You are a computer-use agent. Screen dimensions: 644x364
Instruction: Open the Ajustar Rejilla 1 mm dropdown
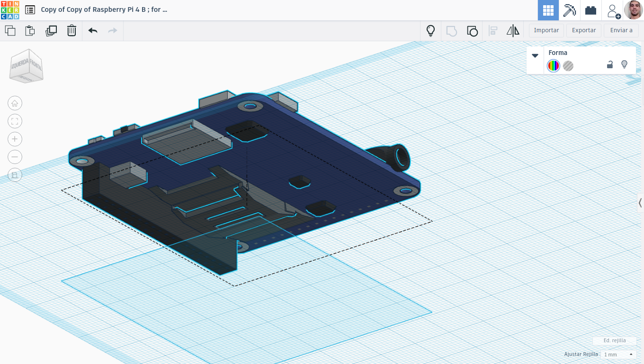(618, 355)
